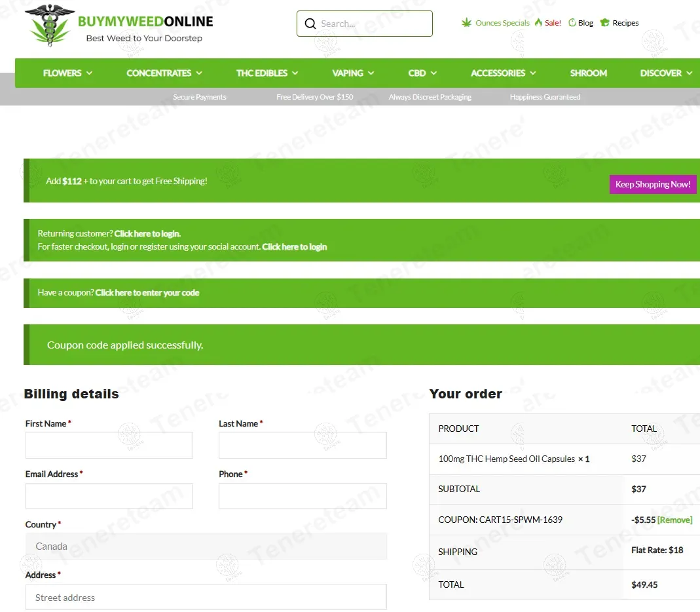Screen dimensions: 700x612
Task: Open the Discover menu
Action: 661,73
